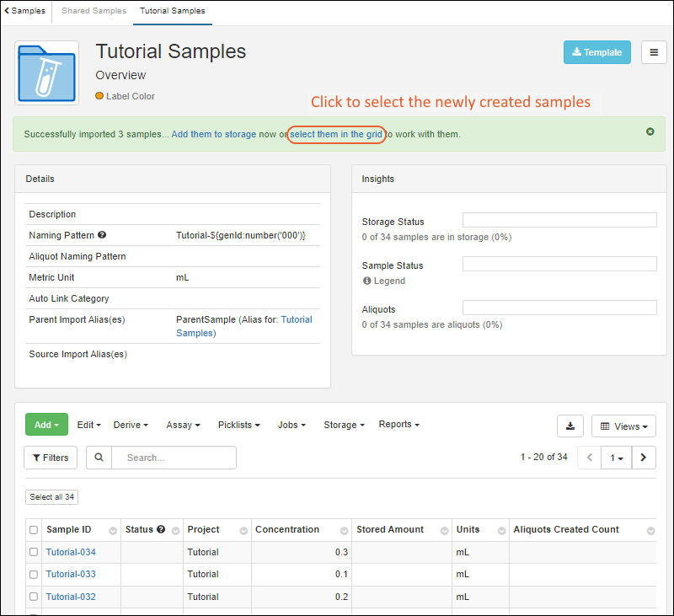Open the page number dropdown
This screenshot has height=616, width=674.
point(617,458)
